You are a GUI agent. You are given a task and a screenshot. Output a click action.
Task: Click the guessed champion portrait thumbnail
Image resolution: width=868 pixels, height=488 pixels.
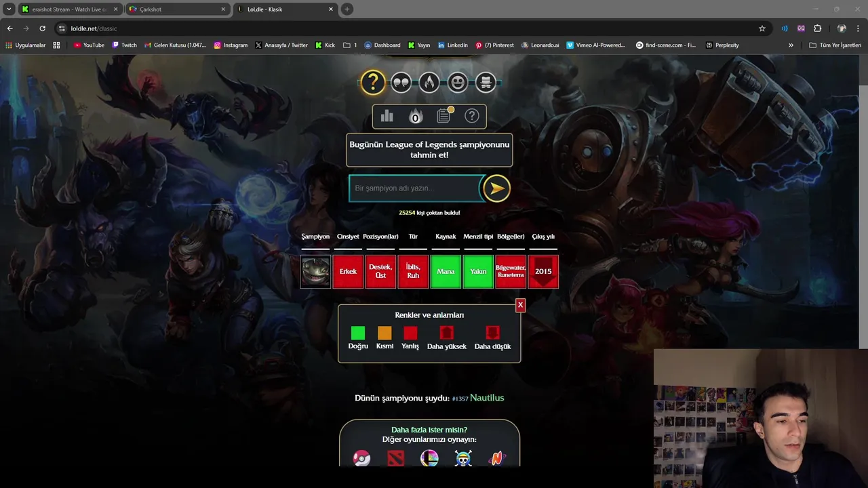pyautogui.click(x=315, y=272)
